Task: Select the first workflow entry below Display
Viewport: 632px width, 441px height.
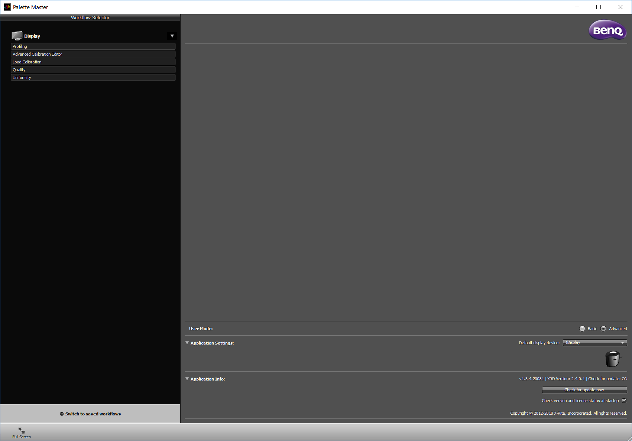Action: (x=93, y=46)
